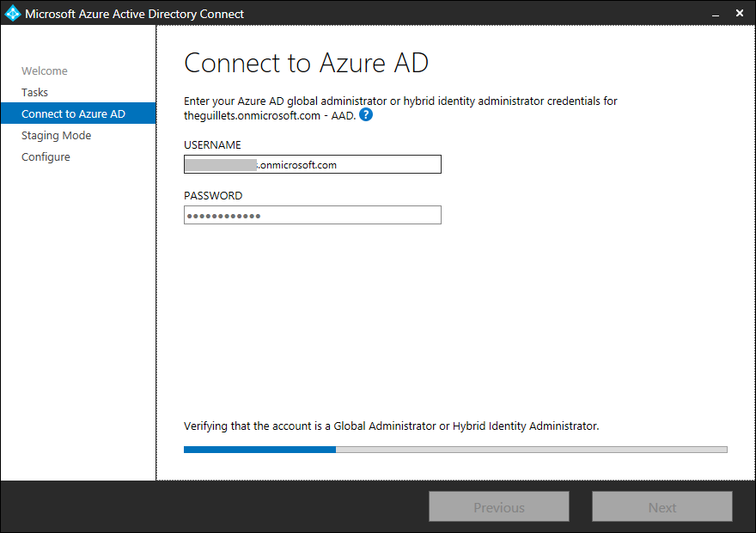Go to Staging Mode step
Screen dimensions: 756x533
pos(57,136)
